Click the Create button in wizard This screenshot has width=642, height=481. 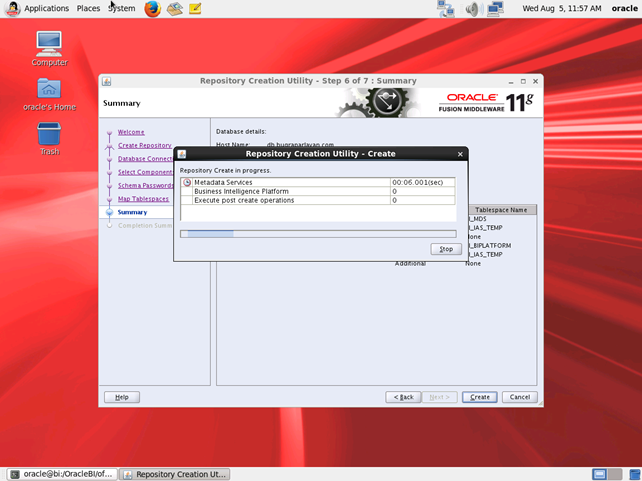pyautogui.click(x=479, y=397)
